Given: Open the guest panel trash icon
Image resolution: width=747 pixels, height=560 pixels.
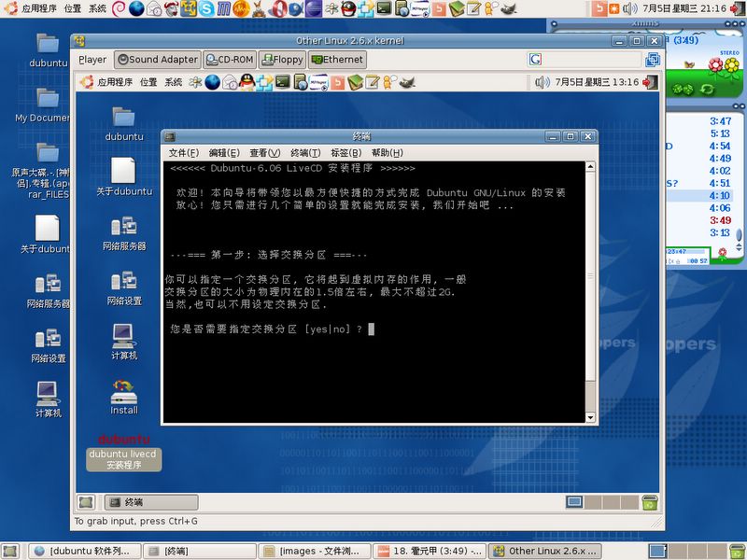Looking at the screenshot, I should coord(650,502).
